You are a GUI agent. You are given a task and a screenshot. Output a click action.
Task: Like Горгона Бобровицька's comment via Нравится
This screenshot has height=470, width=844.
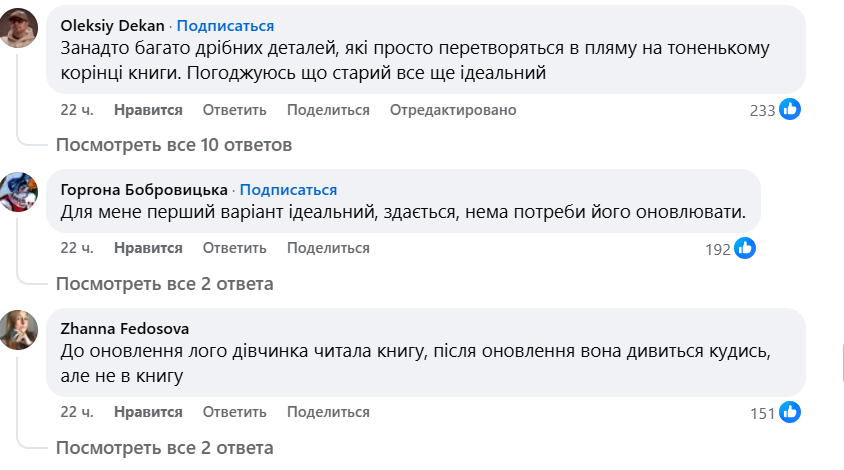(148, 248)
